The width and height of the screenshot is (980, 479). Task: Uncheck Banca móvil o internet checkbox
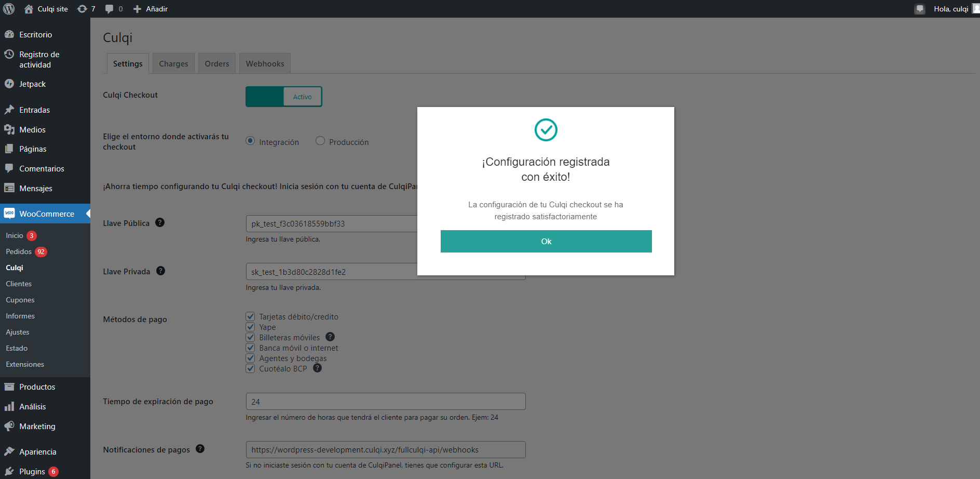click(x=250, y=348)
